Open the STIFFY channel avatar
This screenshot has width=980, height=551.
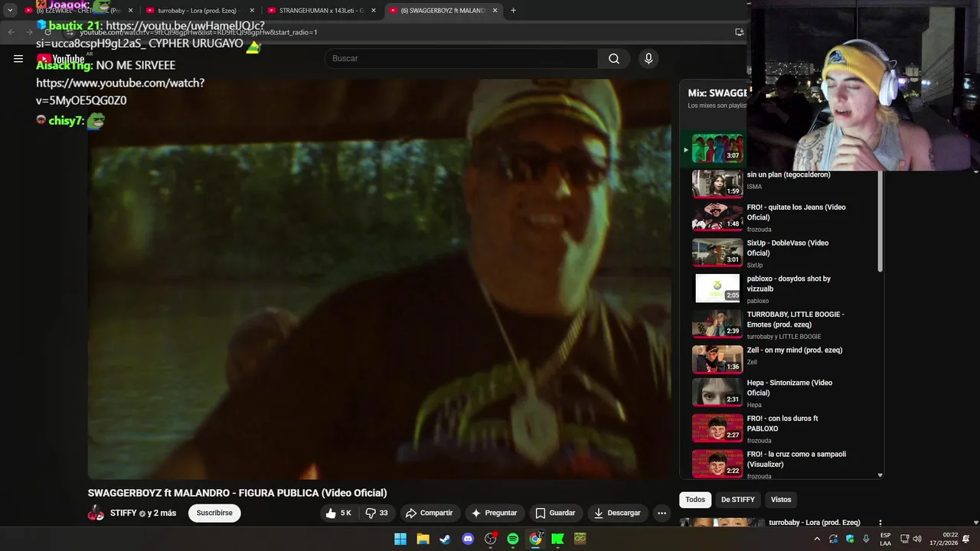click(96, 514)
